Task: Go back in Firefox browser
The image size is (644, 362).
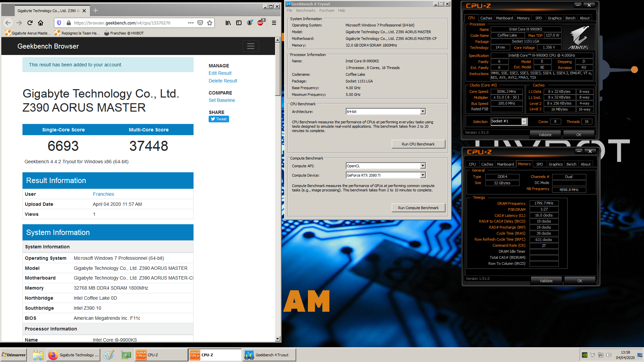Action: 8,23
